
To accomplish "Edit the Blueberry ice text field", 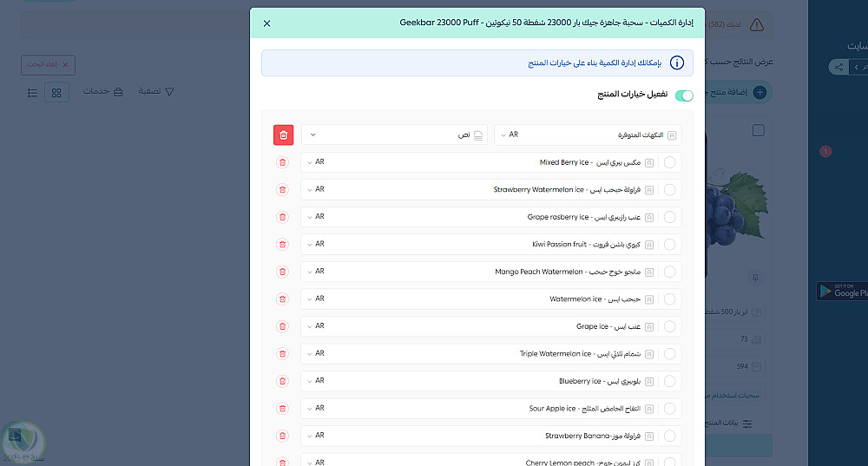I will [493, 381].
